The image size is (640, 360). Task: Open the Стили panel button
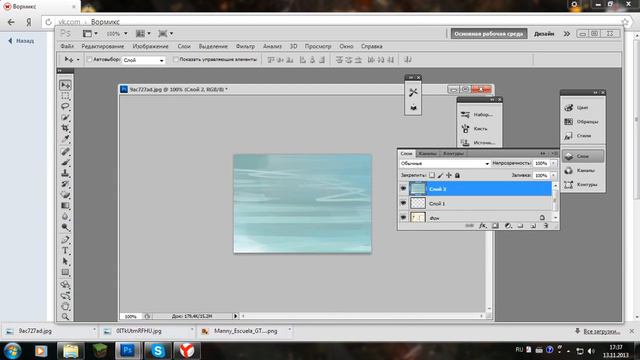(x=582, y=136)
